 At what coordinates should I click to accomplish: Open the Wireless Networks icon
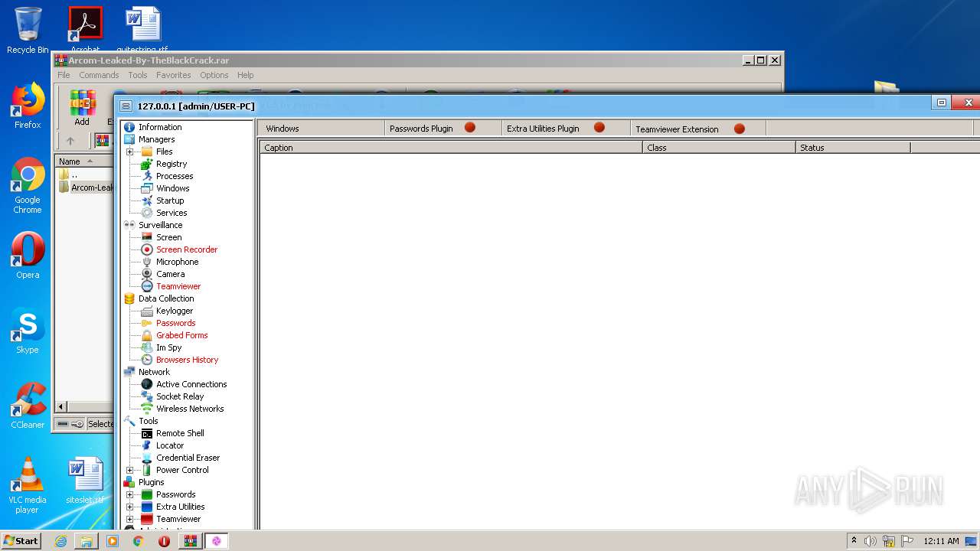[147, 409]
